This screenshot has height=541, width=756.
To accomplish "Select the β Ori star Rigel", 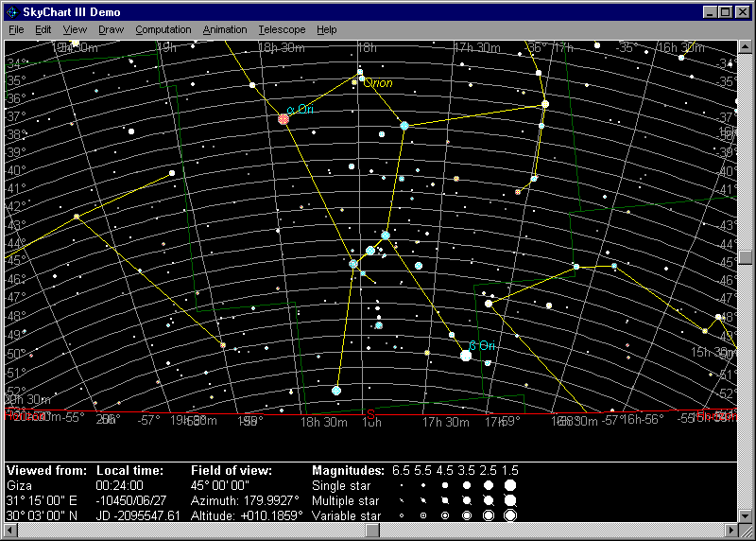I will 465,356.
